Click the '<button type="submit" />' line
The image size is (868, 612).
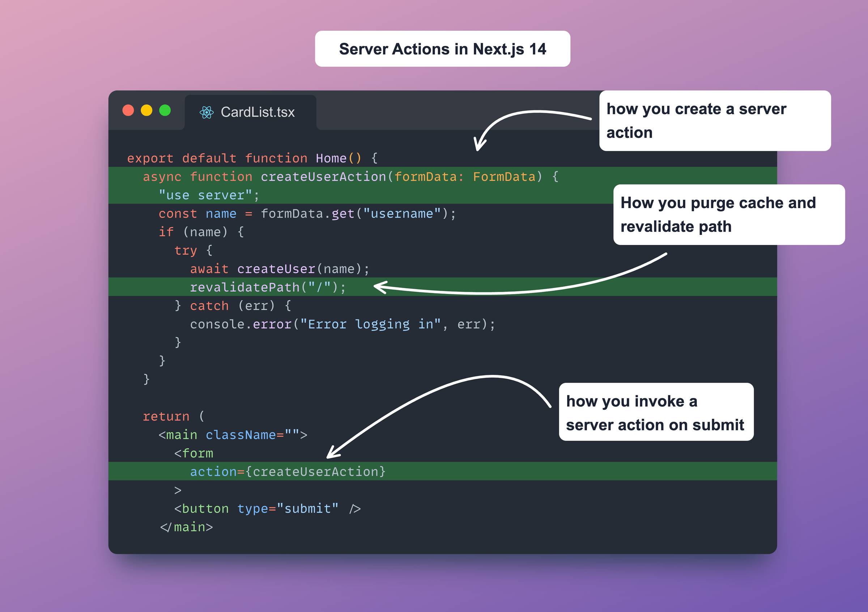[268, 509]
